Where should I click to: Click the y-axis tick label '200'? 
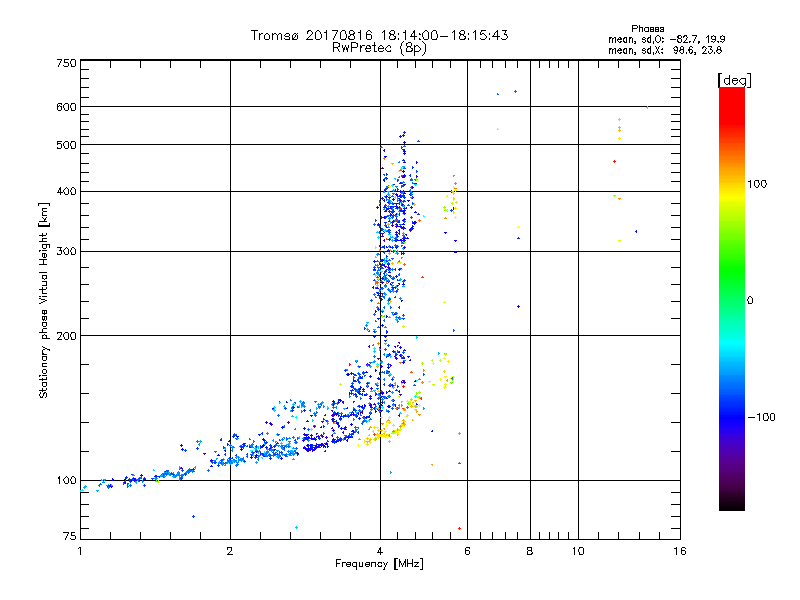click(67, 336)
